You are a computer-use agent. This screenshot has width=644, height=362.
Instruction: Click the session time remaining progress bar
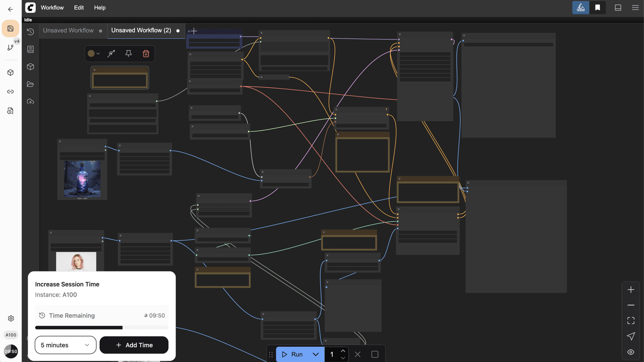tap(102, 327)
